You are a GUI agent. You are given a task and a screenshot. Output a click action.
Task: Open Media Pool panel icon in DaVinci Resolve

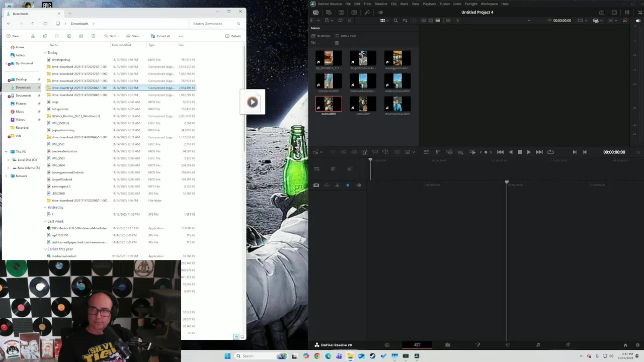(315, 12)
